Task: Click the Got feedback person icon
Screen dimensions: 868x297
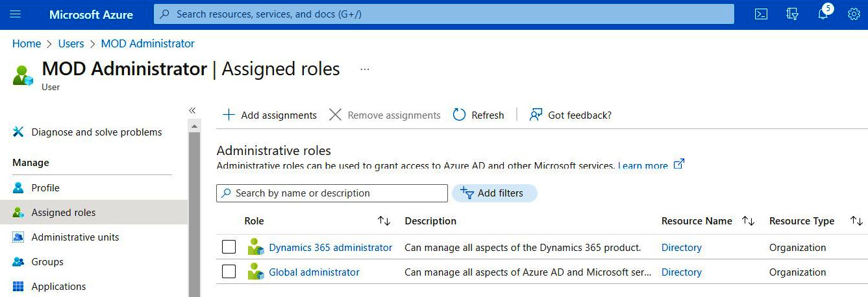Action: point(536,115)
